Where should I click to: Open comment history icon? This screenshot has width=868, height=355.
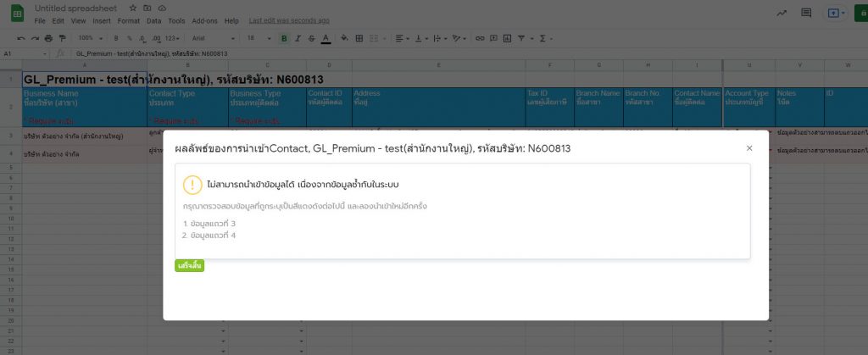806,14
